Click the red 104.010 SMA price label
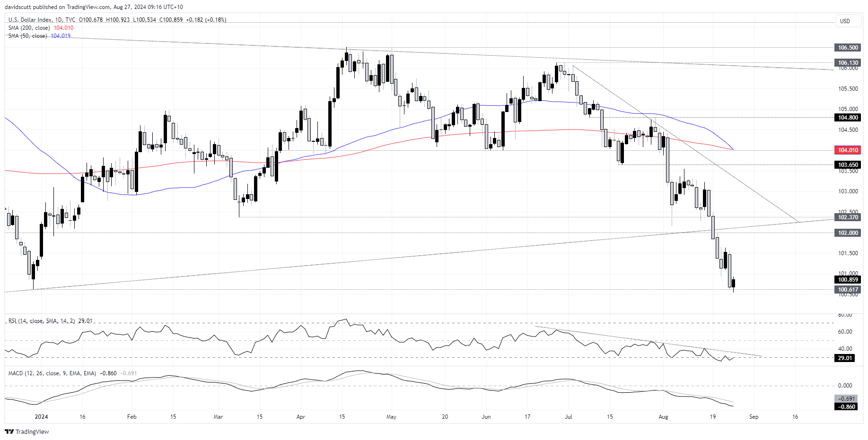 [848, 150]
